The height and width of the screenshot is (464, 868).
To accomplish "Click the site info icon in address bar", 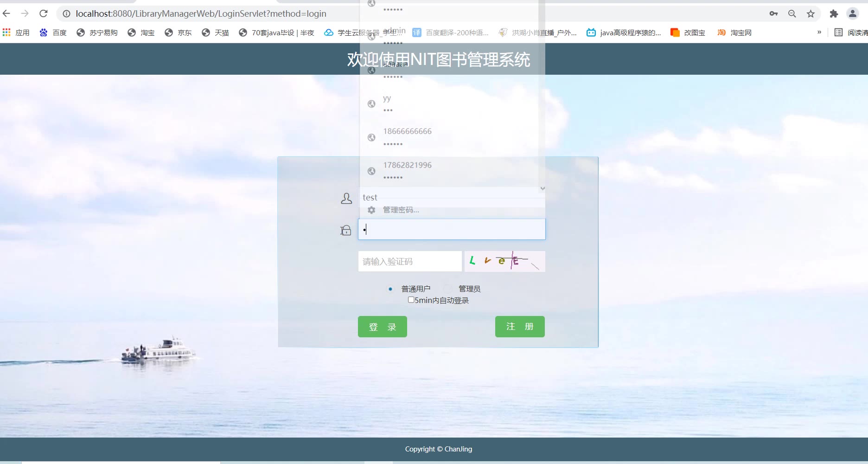I will tap(66, 14).
